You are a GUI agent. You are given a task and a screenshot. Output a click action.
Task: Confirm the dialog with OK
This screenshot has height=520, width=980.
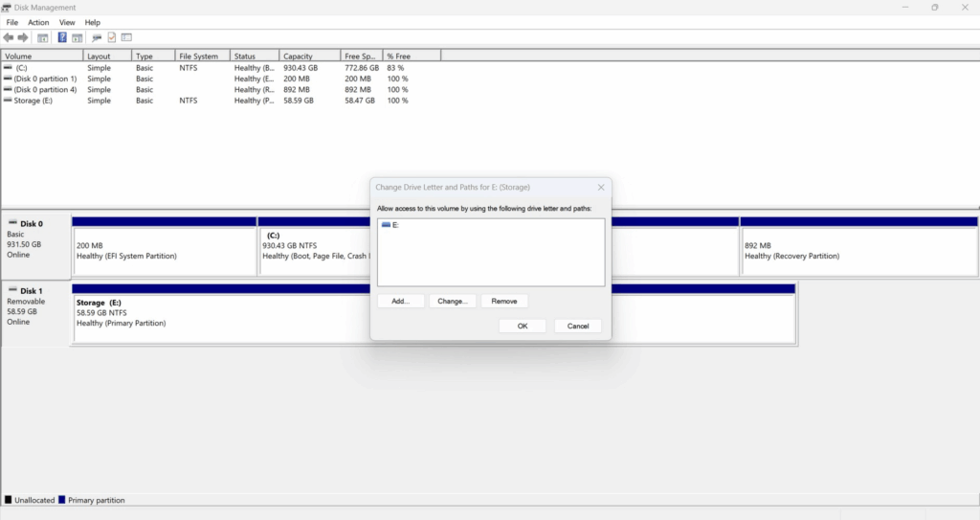pyautogui.click(x=523, y=326)
